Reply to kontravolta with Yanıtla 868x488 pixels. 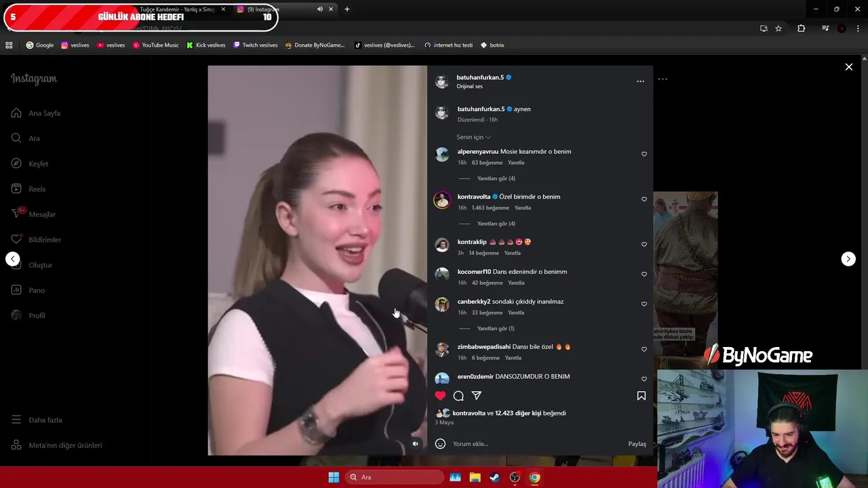[x=522, y=208]
